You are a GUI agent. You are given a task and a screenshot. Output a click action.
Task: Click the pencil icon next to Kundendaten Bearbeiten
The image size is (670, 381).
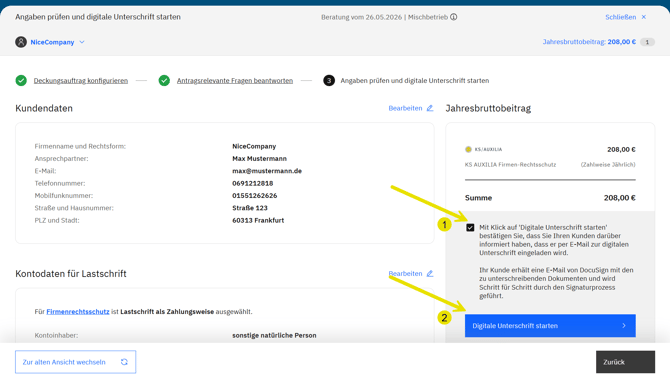[x=430, y=108]
